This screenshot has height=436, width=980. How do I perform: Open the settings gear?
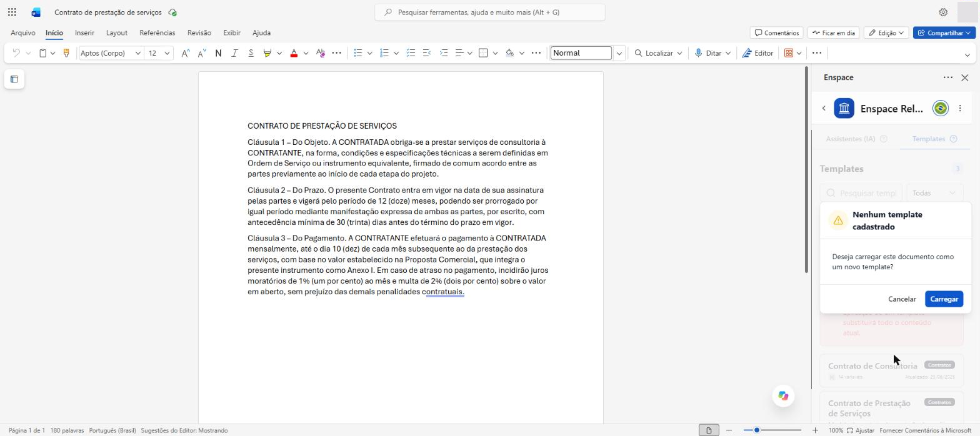(x=943, y=12)
